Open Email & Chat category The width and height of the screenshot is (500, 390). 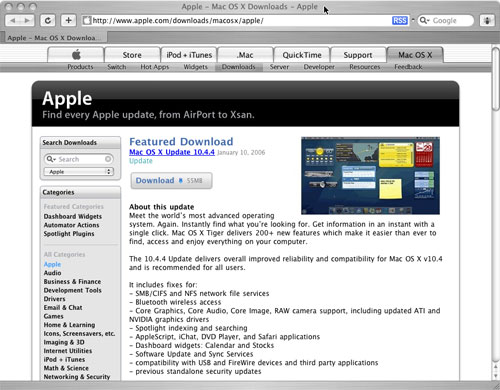[x=63, y=308]
